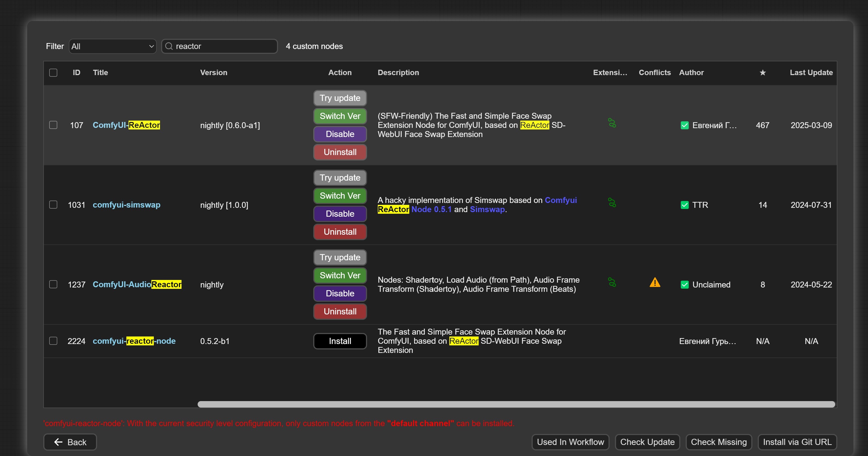Click the extension link icon for ComfyUI-ReActor
Viewport: 868px width, 456px height.
[612, 123]
